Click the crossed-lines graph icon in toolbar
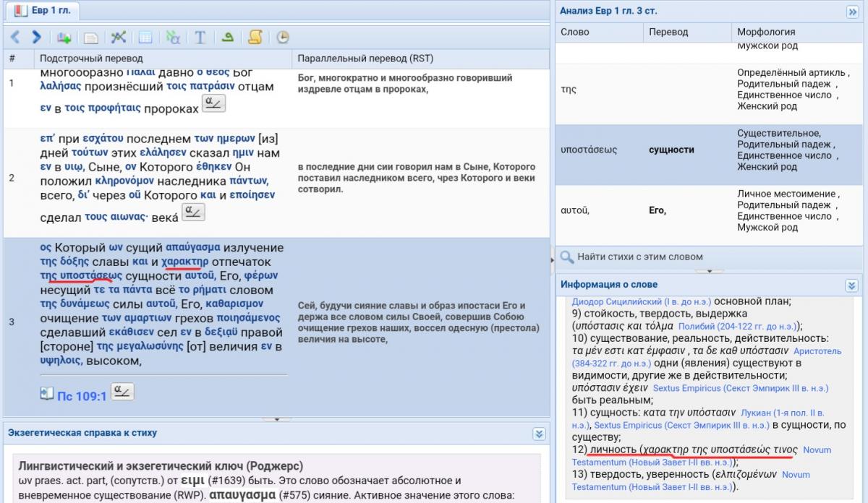This screenshot has width=868, height=503. coord(119,38)
